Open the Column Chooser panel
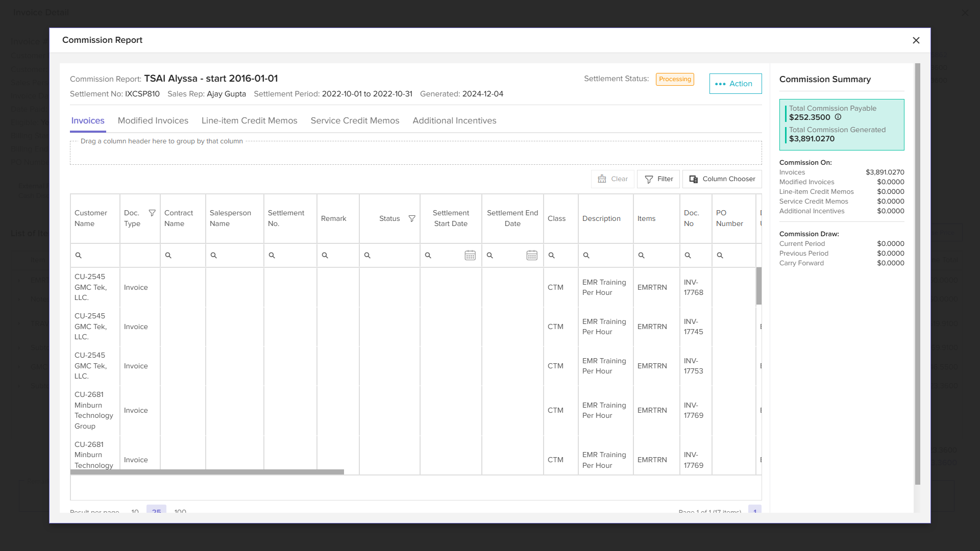The image size is (980, 551). coord(722,179)
